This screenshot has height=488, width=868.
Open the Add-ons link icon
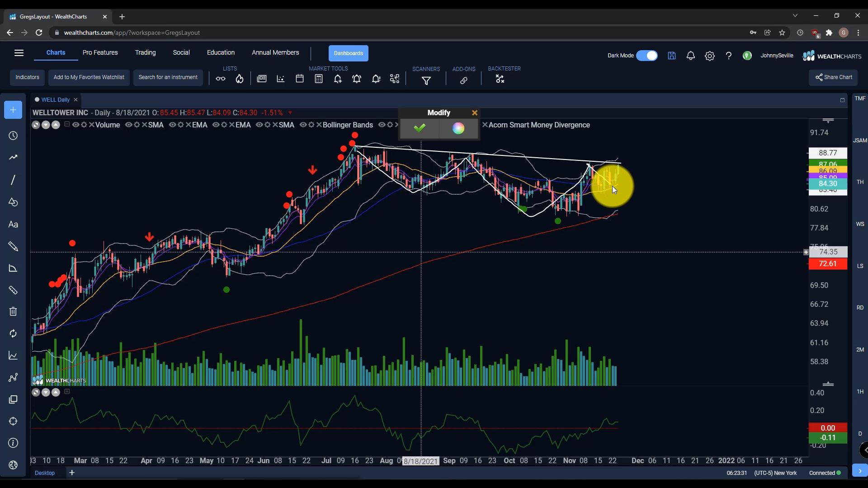[464, 81]
